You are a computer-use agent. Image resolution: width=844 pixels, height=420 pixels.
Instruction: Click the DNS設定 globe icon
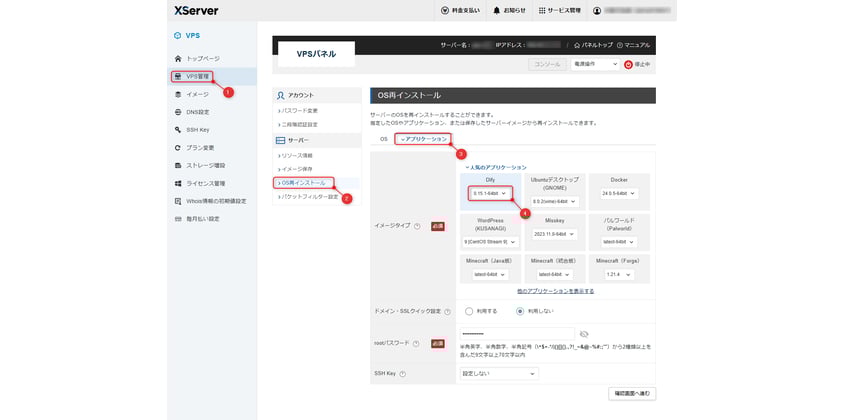click(178, 112)
